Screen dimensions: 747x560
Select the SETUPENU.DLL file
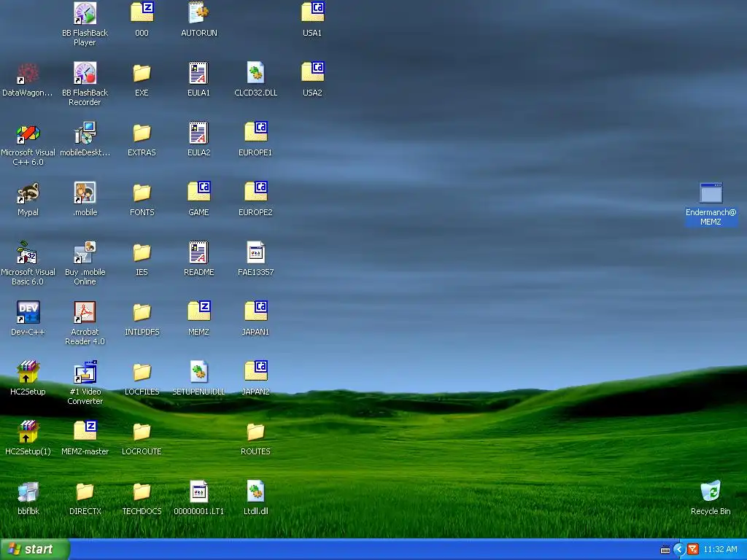coord(198,372)
